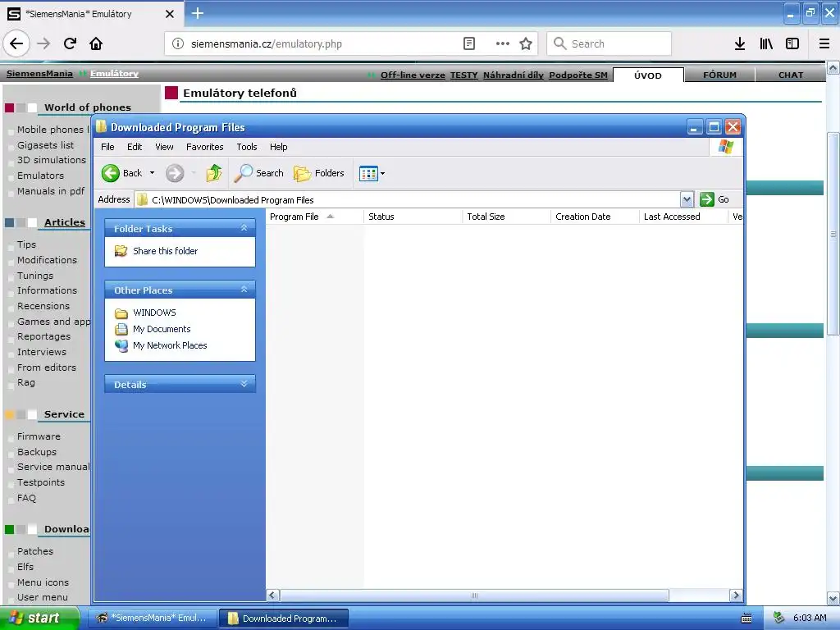Click the green Go button

coord(714,200)
